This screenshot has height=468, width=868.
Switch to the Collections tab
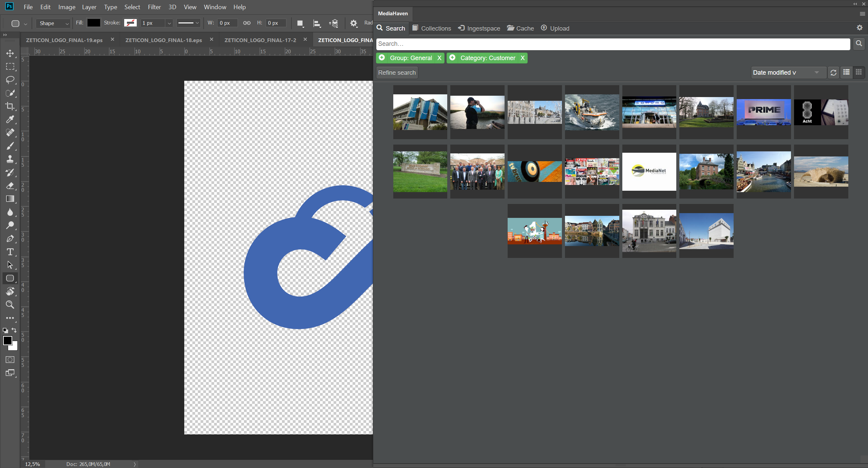click(432, 28)
